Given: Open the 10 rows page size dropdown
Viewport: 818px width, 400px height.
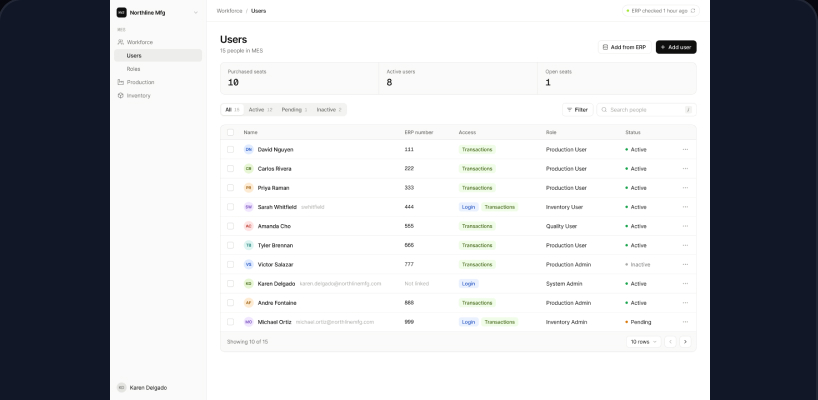Looking at the screenshot, I should coord(643,342).
